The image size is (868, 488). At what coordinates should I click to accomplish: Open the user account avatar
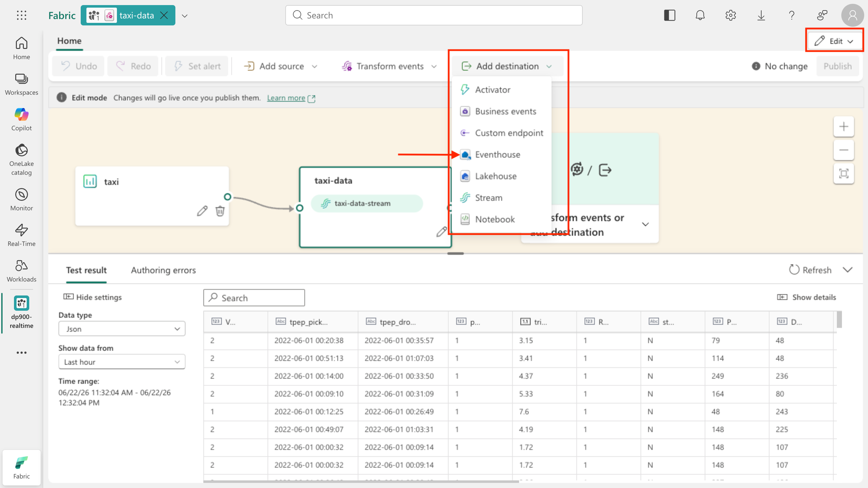click(852, 15)
